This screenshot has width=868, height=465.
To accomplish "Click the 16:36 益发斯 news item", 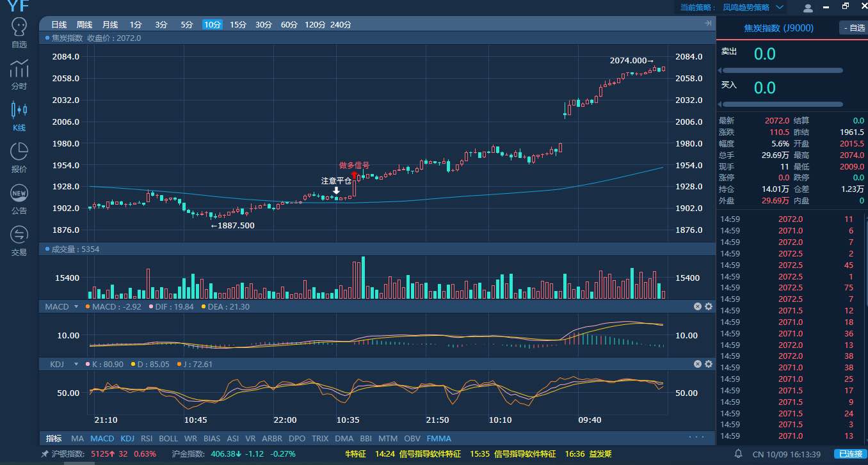I will click(x=588, y=454).
